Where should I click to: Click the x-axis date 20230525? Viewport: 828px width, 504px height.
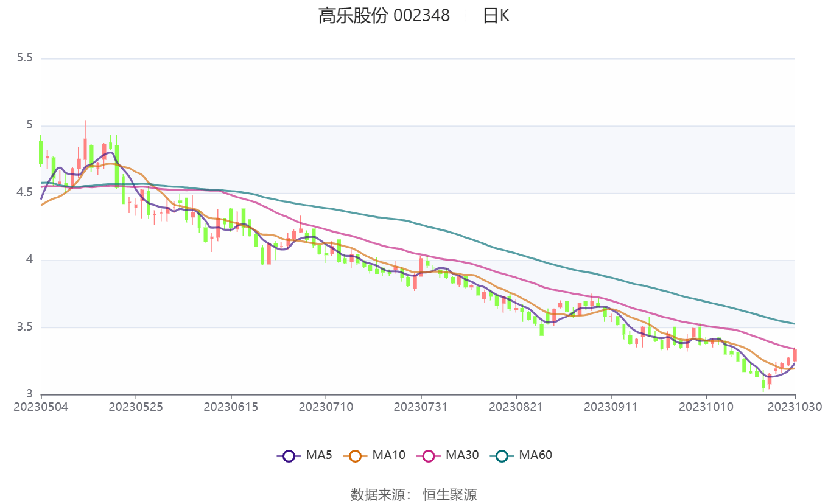(136, 407)
